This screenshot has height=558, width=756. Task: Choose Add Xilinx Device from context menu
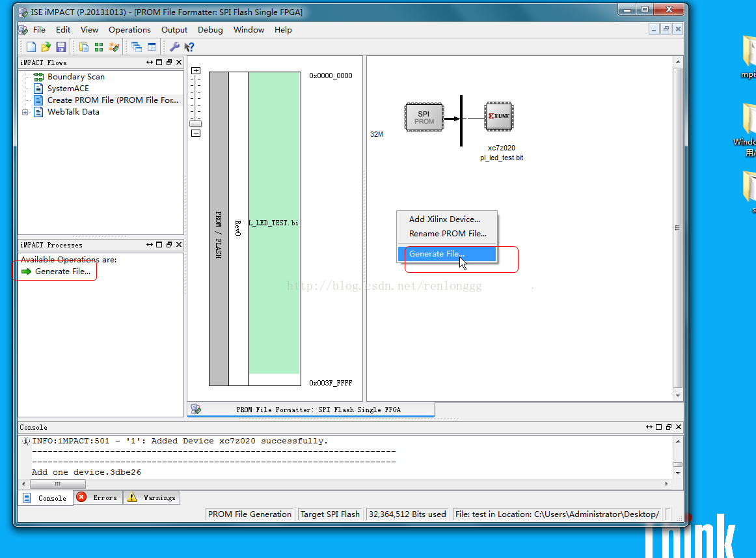(x=447, y=219)
